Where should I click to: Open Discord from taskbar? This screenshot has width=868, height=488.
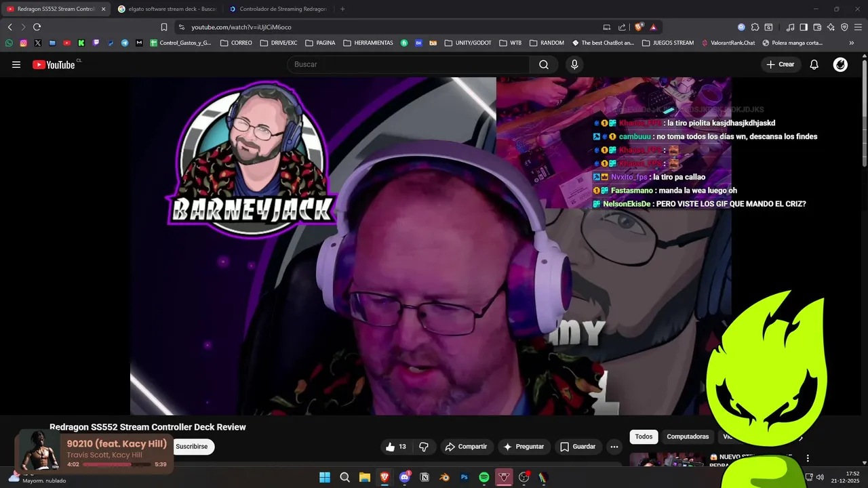click(x=405, y=477)
